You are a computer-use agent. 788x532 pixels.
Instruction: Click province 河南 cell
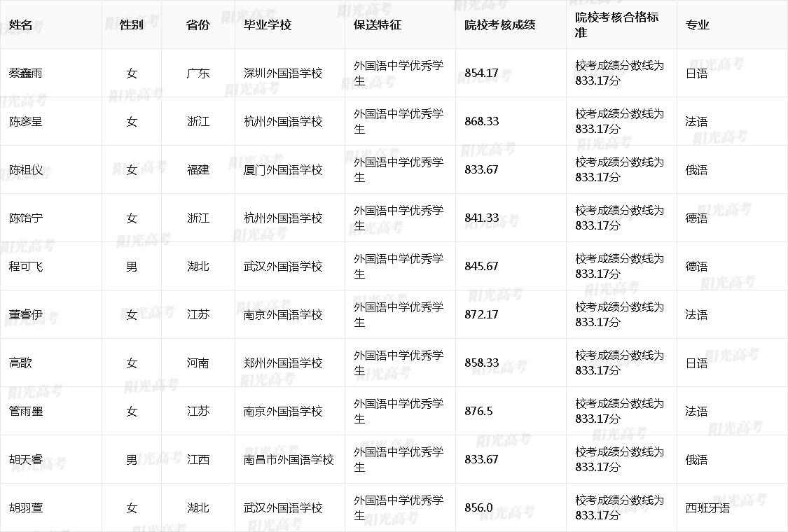[198, 363]
